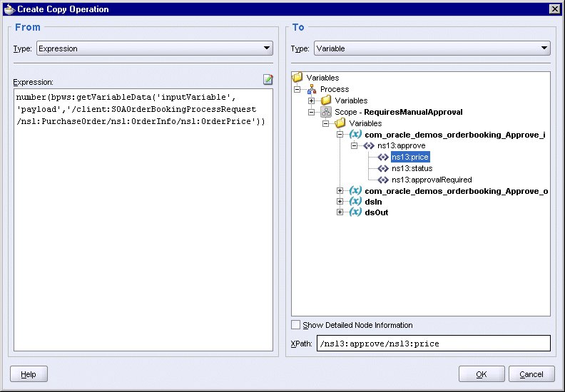Select Scope - RequiresManualApproval label
565x392 pixels.
[399, 112]
